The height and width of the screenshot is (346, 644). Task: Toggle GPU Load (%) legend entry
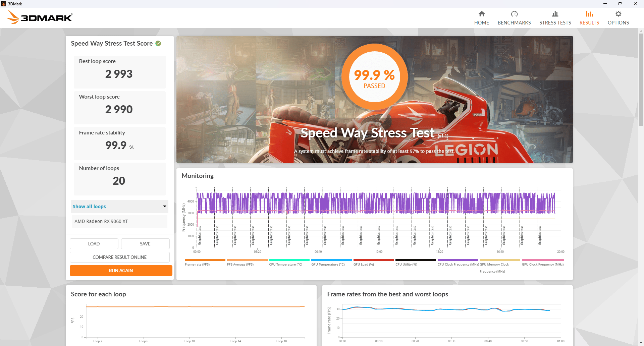pos(373,263)
